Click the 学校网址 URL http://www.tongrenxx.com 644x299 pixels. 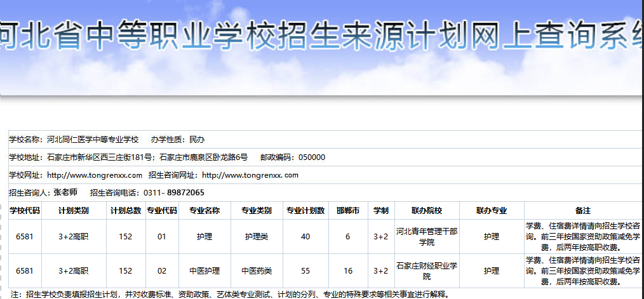[95, 175]
